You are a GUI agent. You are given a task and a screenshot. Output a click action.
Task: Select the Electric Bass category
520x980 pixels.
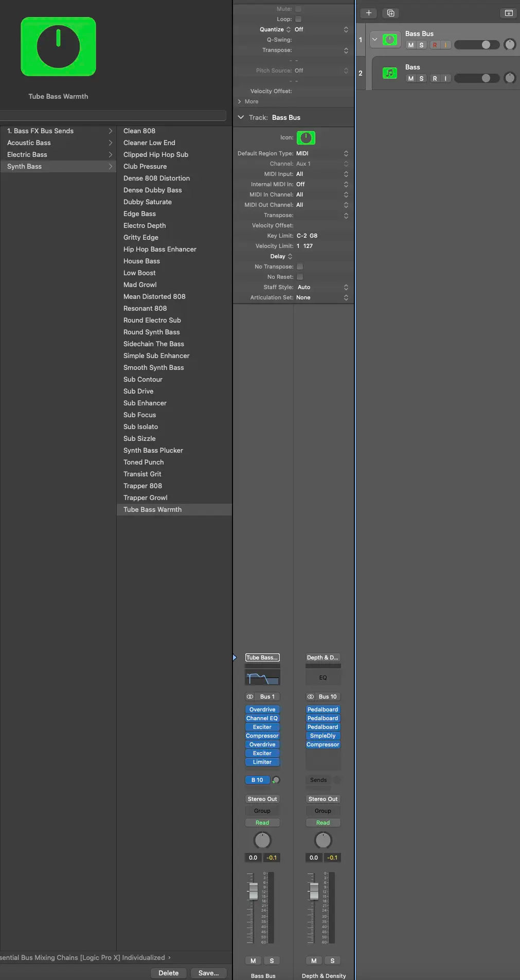coord(27,154)
